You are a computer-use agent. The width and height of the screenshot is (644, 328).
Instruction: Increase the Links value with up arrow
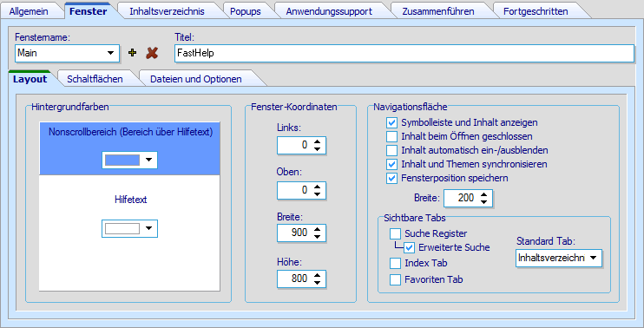[x=317, y=141]
